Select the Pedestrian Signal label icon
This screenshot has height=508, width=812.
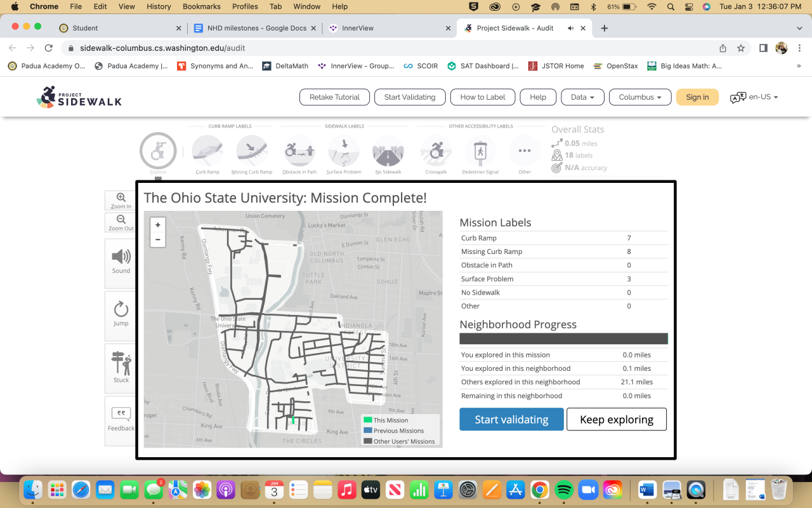pyautogui.click(x=480, y=151)
